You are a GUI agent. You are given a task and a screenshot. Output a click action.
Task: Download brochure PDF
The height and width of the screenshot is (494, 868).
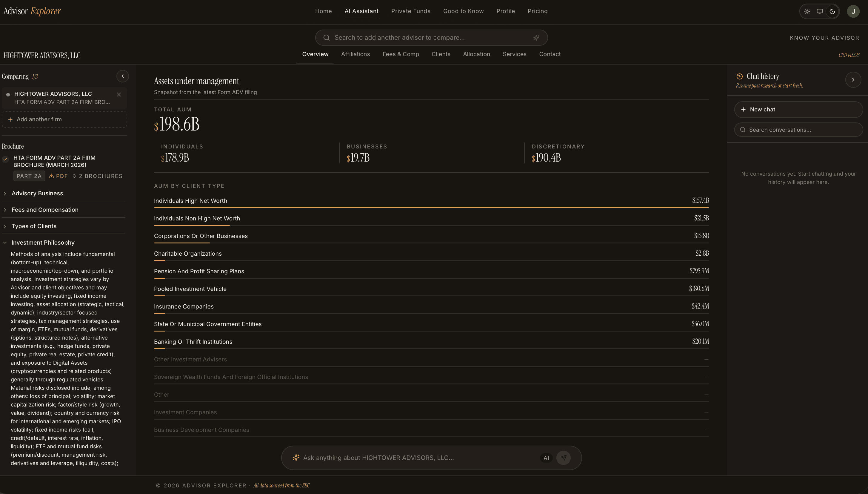pos(59,176)
